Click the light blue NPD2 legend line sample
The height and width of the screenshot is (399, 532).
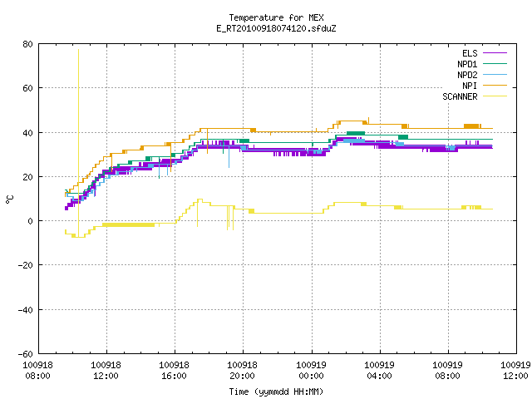pyautogui.click(x=495, y=75)
